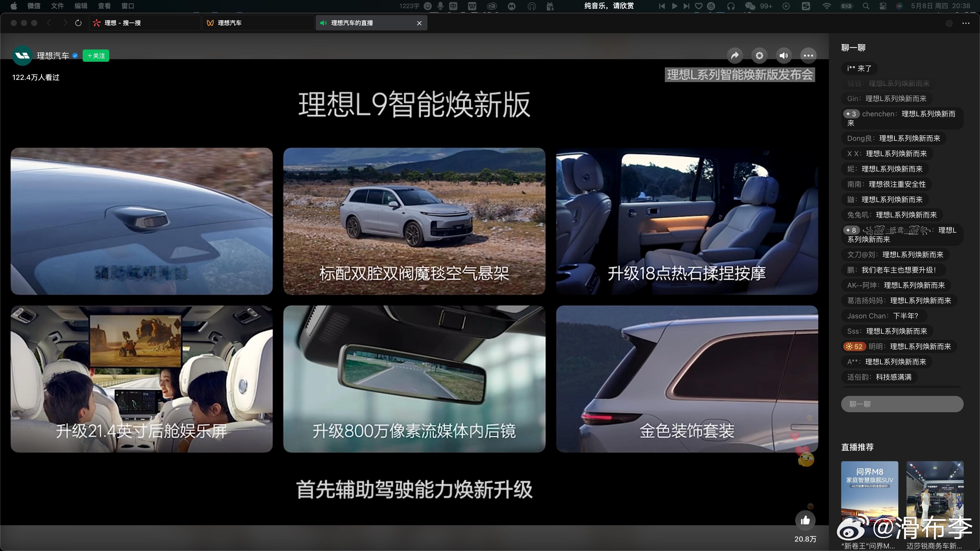Click the emoji smiley icon in menu bar
Image resolution: width=980 pixels, height=551 pixels.
point(428,6)
